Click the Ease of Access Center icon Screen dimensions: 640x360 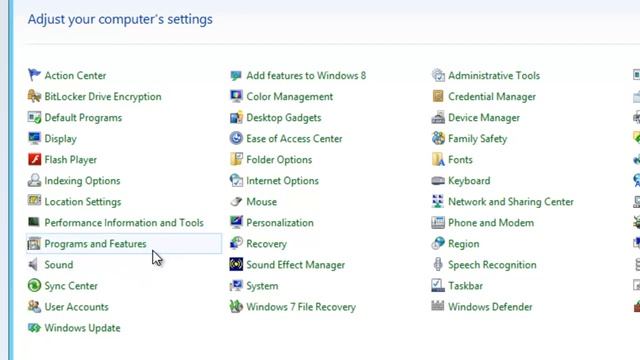click(x=236, y=138)
